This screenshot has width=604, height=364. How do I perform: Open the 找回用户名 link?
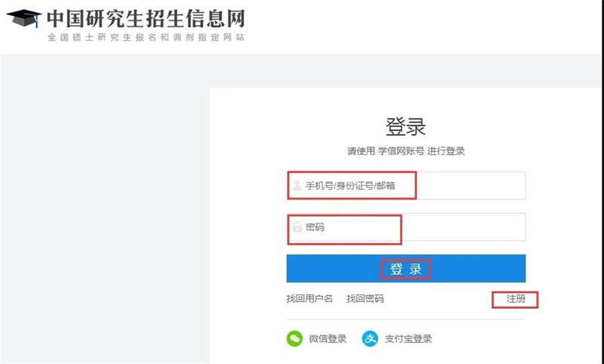(x=310, y=299)
